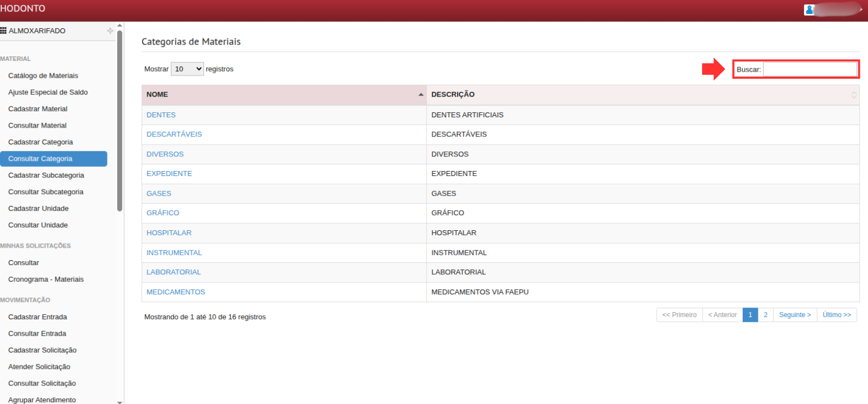Go to the Seguinte next page

pyautogui.click(x=795, y=315)
